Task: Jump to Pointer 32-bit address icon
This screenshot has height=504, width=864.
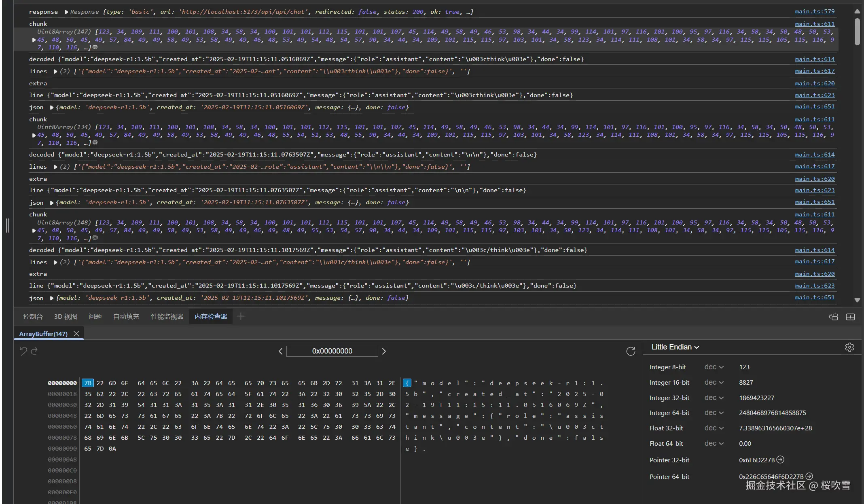Action: pyautogui.click(x=780, y=460)
